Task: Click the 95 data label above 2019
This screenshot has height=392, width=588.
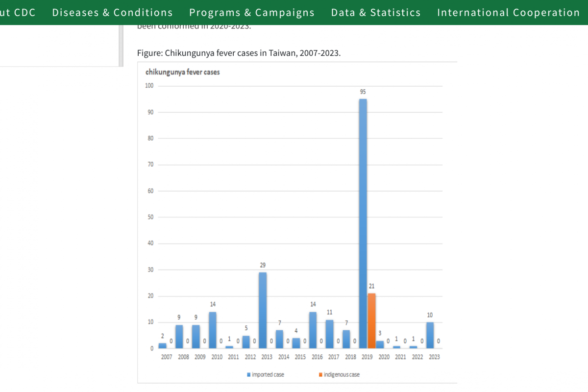Action: pyautogui.click(x=363, y=92)
